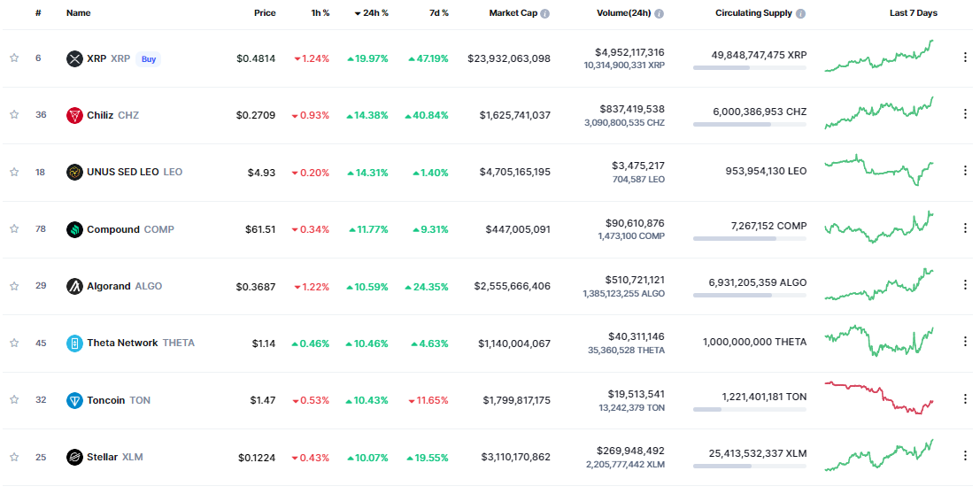
Task: Click the Last 7 Days column header
Action: (913, 13)
